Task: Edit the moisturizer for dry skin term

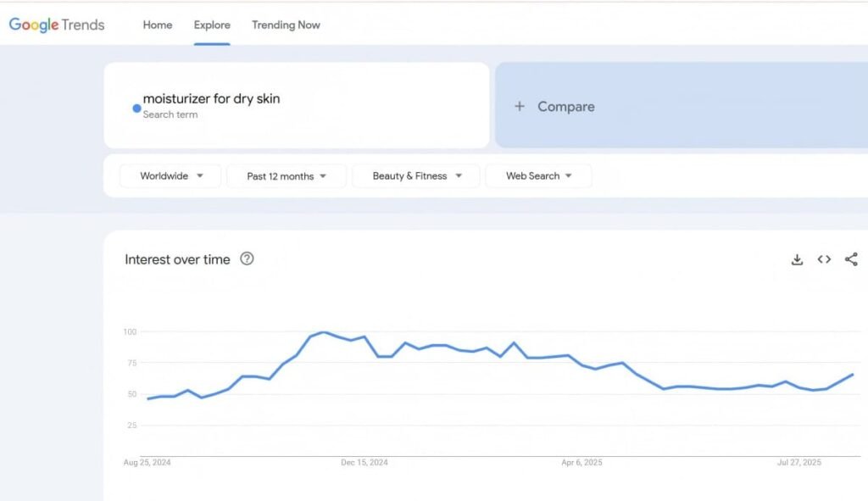Action: point(211,99)
